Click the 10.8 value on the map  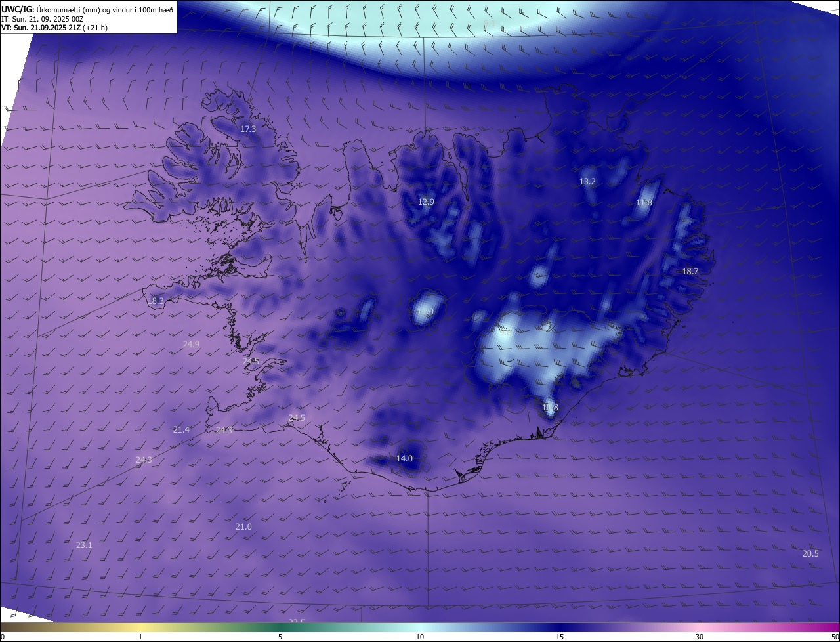tap(550, 408)
